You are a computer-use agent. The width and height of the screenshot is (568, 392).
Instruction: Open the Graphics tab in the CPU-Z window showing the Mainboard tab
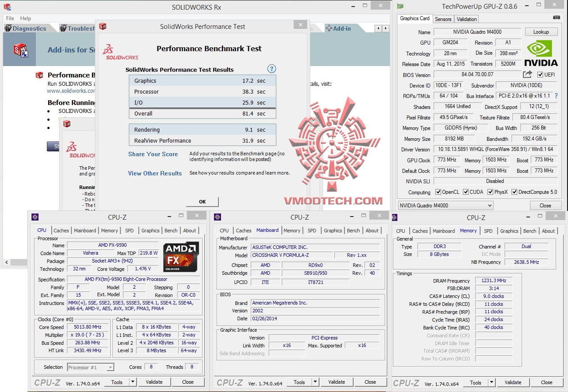tap(333, 231)
